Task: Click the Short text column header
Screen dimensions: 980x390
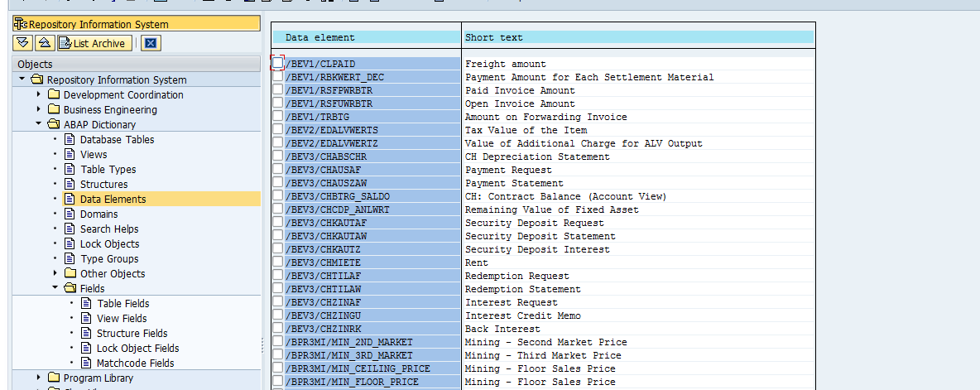Action: [x=493, y=37]
